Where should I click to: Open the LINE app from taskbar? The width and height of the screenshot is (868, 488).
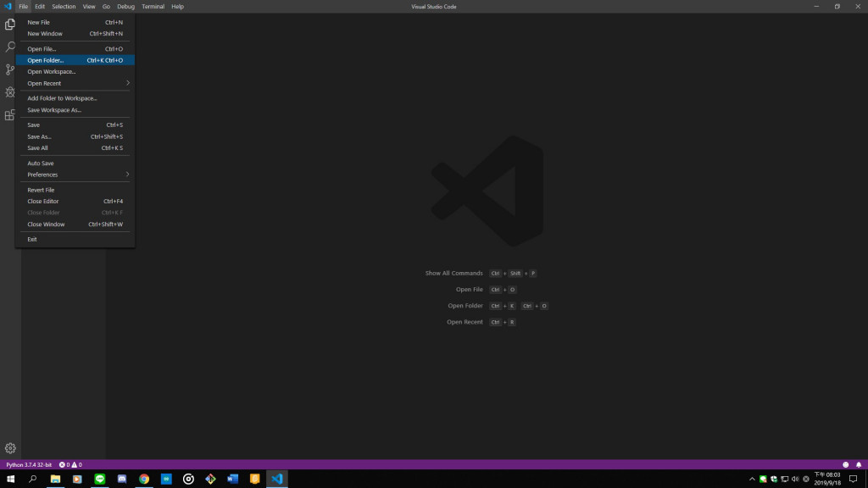[100, 480]
